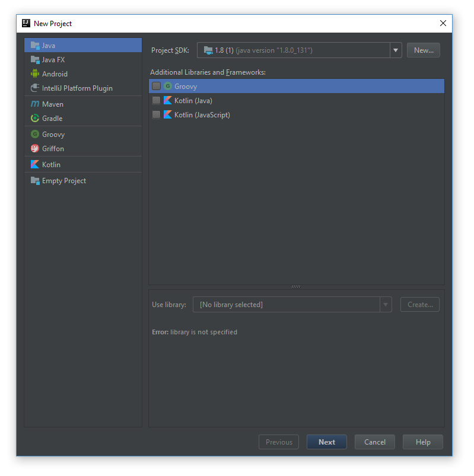The height and width of the screenshot is (476, 474).
Task: Select the Java project category
Action: tap(83, 45)
